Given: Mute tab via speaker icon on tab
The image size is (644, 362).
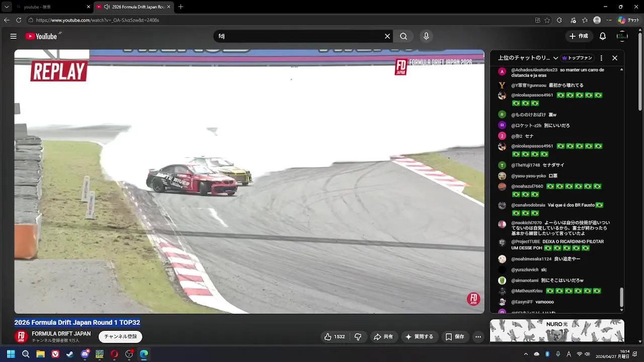Looking at the screenshot, I should click(107, 7).
